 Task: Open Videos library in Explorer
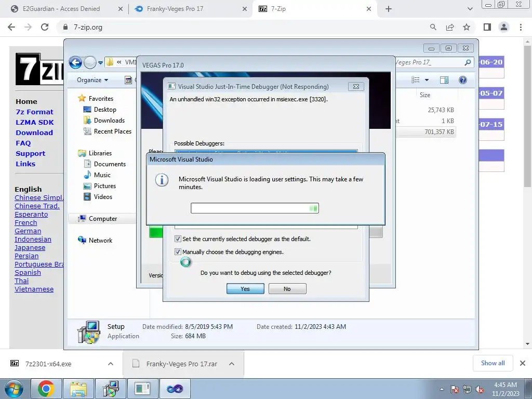coord(103,197)
